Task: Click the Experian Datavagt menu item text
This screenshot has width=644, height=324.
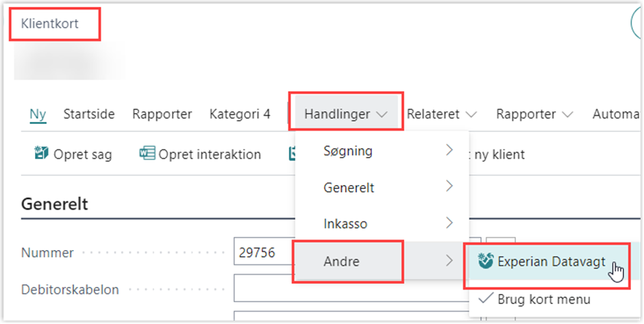Action: [x=552, y=261]
